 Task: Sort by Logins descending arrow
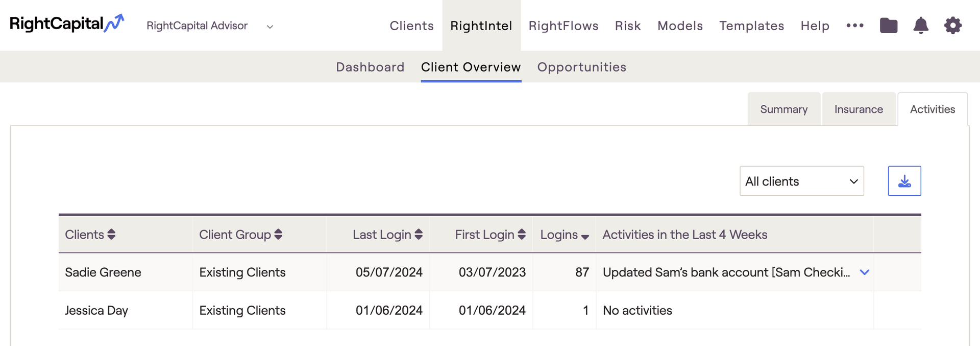(585, 237)
